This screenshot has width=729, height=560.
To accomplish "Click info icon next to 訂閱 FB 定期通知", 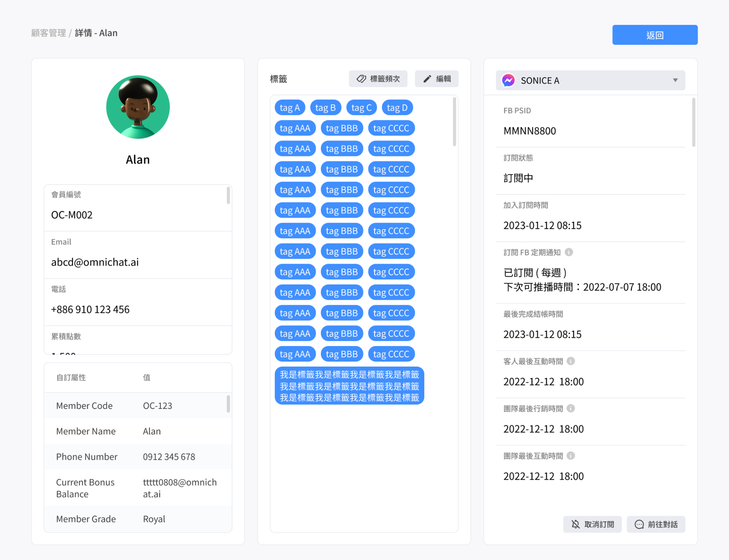I will pyautogui.click(x=569, y=252).
